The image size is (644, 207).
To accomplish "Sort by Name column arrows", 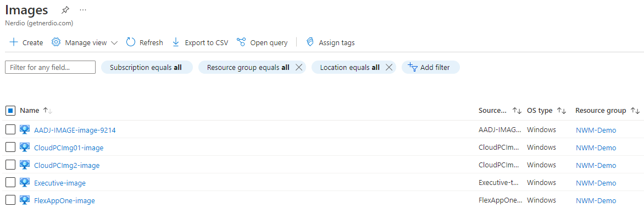I will click(x=48, y=111).
